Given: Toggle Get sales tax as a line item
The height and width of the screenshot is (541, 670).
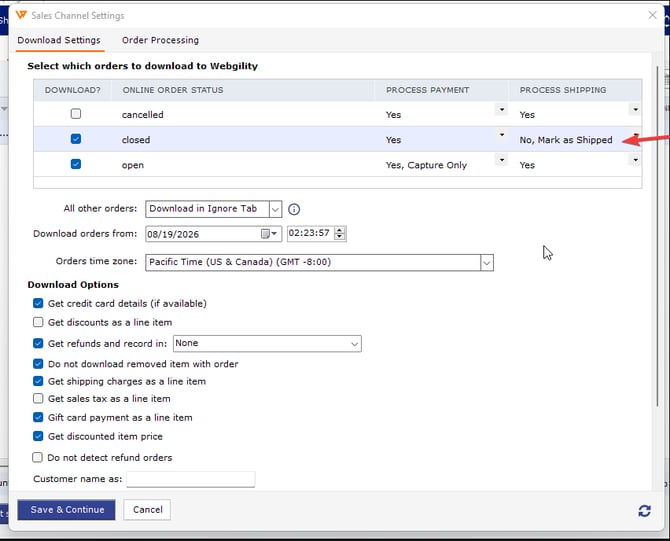Looking at the screenshot, I should pos(38,398).
